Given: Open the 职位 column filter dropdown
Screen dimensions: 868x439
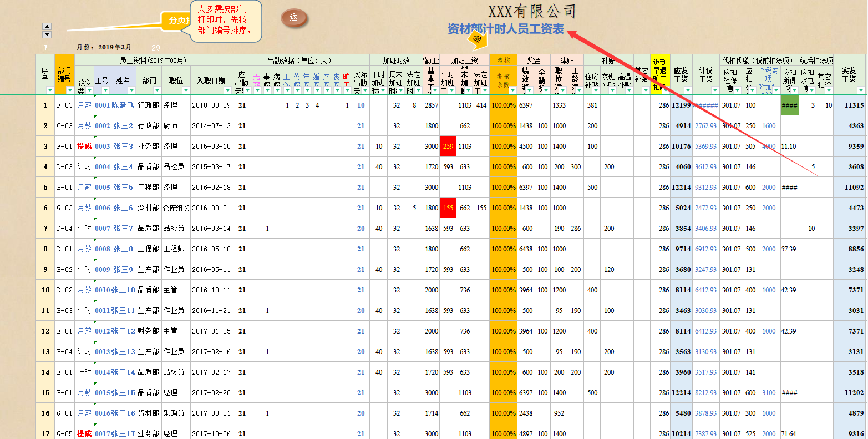Looking at the screenshot, I should [185, 90].
